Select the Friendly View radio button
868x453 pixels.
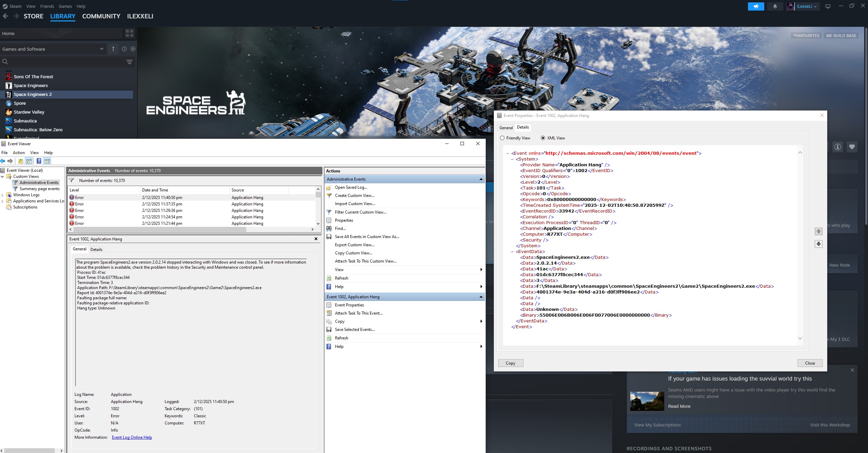point(502,138)
